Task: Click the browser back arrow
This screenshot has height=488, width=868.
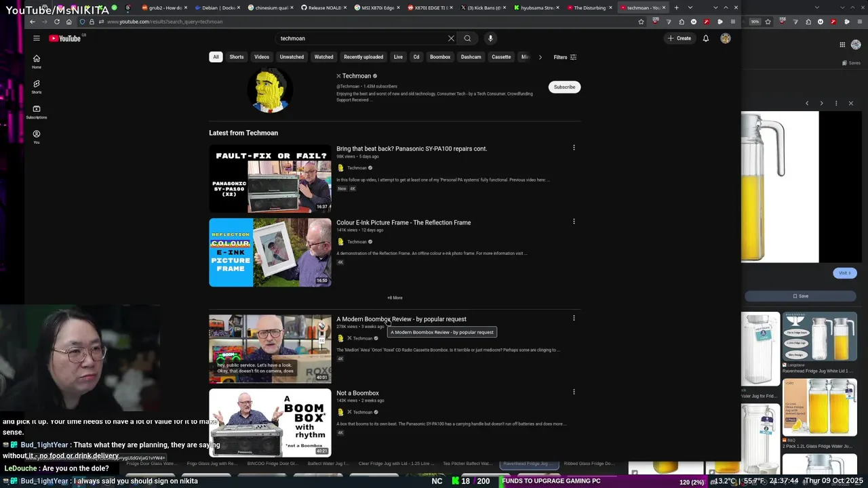Action: point(33,22)
